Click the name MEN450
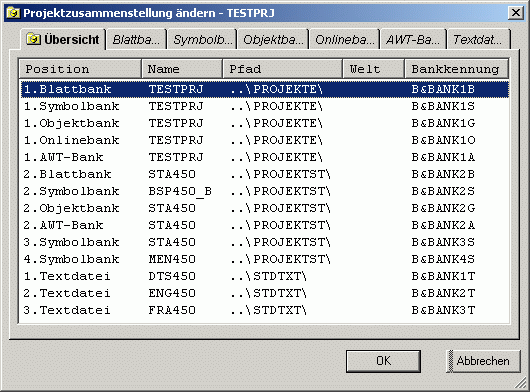Viewport: 530px width, 392px height. tap(172, 259)
